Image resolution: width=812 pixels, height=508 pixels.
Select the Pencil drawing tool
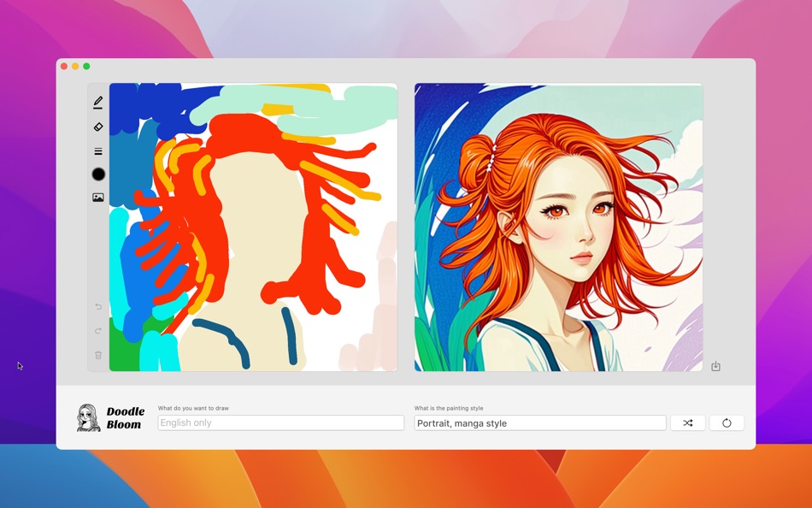pos(98,101)
